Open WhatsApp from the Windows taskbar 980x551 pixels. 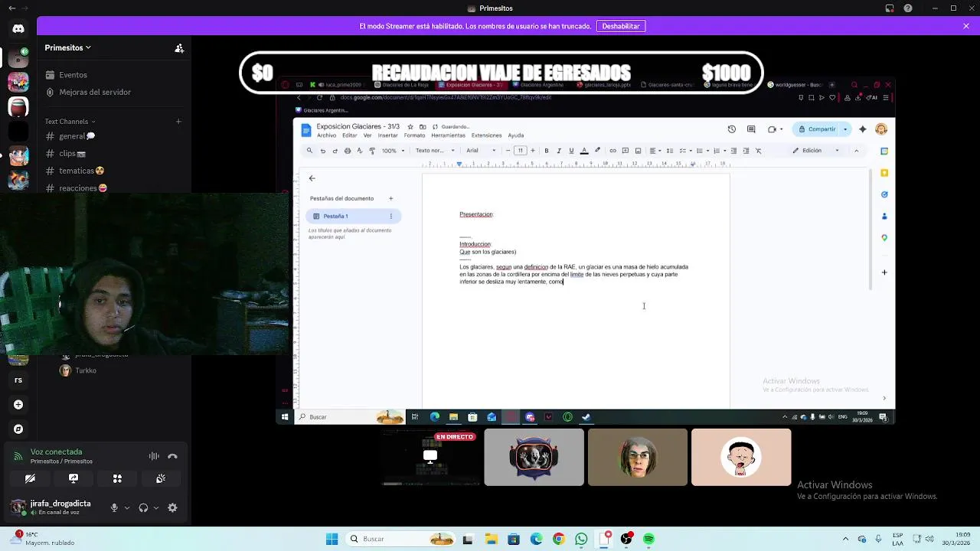(581, 539)
